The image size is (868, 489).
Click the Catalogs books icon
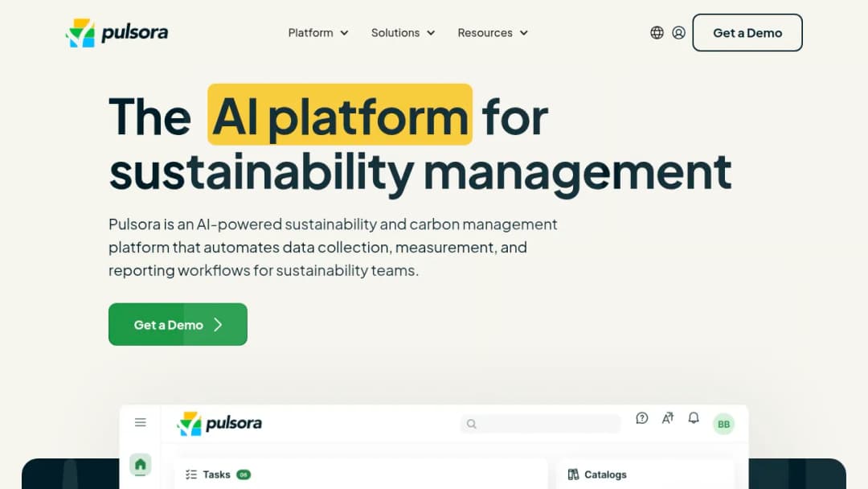pyautogui.click(x=574, y=475)
